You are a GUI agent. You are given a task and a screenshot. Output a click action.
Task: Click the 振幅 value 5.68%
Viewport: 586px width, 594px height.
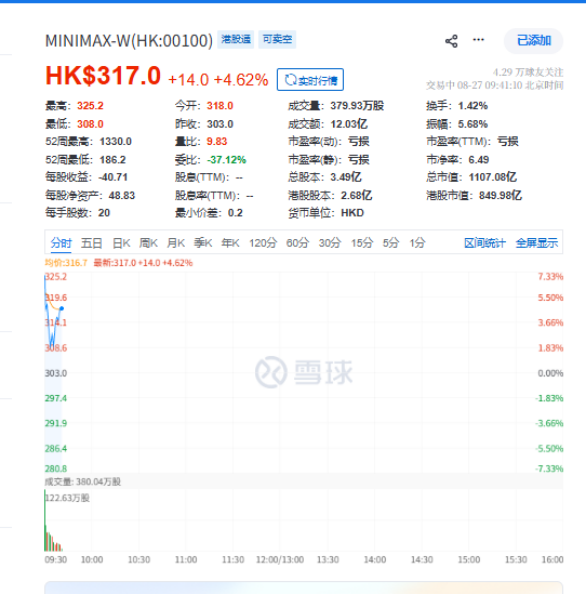pos(473,124)
